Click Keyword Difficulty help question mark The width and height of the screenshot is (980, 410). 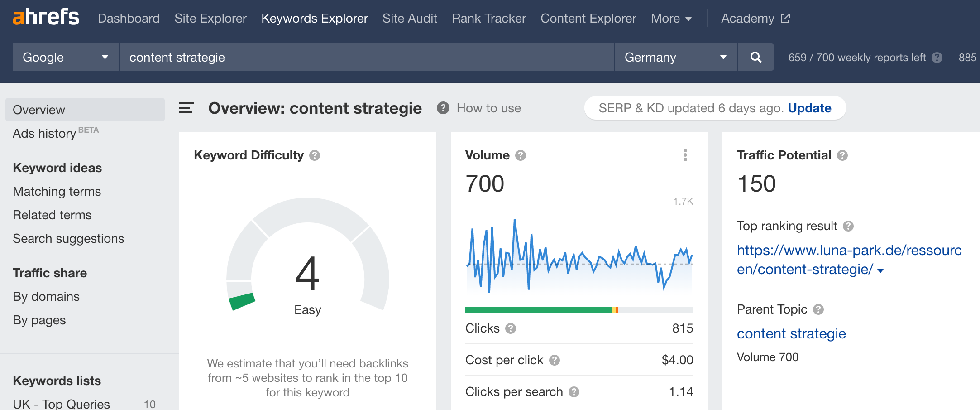(315, 155)
